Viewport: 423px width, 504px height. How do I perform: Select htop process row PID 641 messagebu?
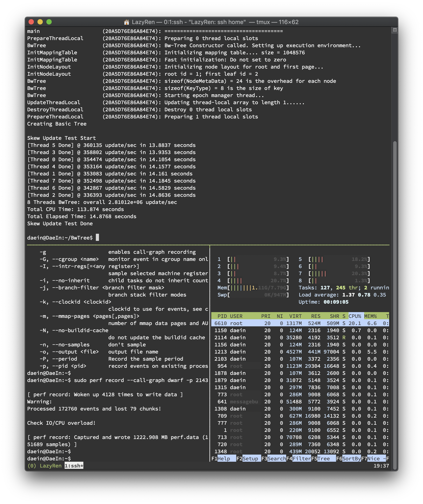pyautogui.click(x=300, y=402)
